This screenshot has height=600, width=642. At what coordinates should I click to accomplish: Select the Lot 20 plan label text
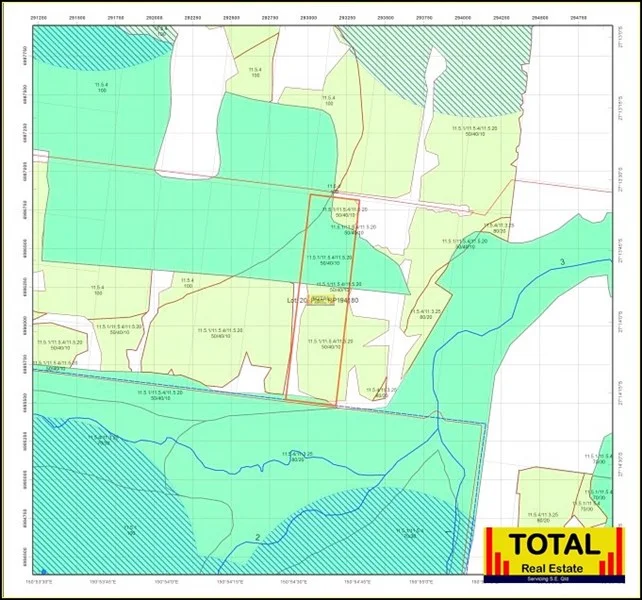pos(322,299)
